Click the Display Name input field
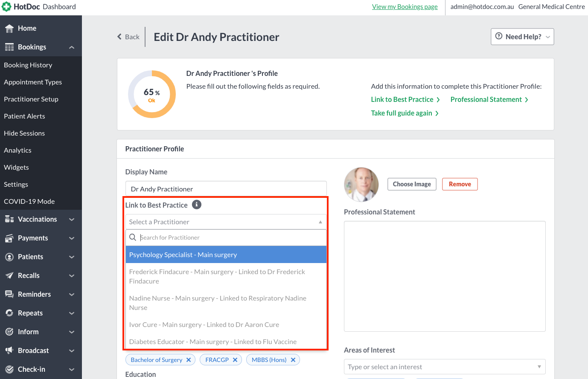 coord(226,189)
